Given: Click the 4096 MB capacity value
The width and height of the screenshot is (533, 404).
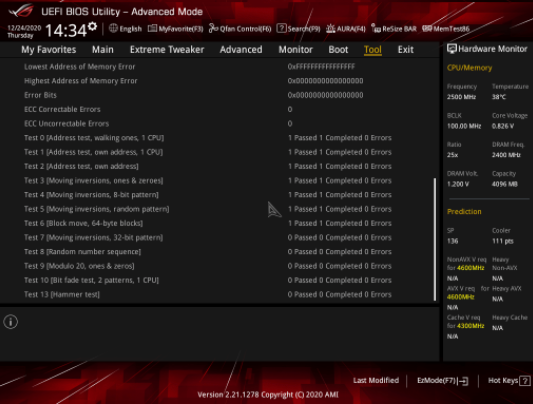Looking at the screenshot, I should click(504, 184).
